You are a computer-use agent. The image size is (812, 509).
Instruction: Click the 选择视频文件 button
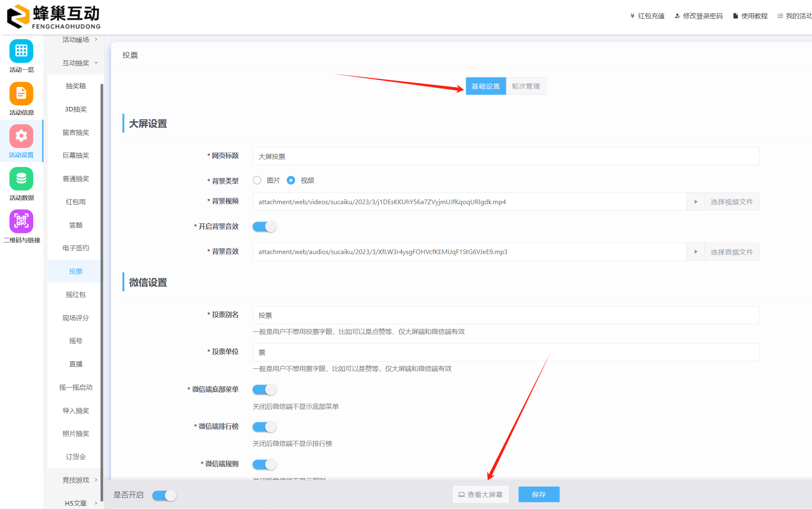[x=732, y=202]
